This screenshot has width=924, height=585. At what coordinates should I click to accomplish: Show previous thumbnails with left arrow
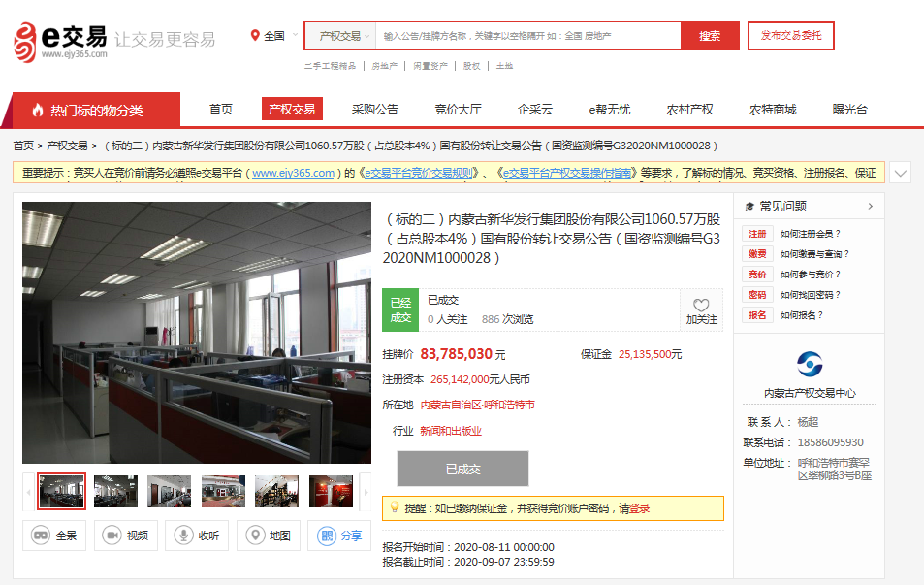pyautogui.click(x=28, y=492)
